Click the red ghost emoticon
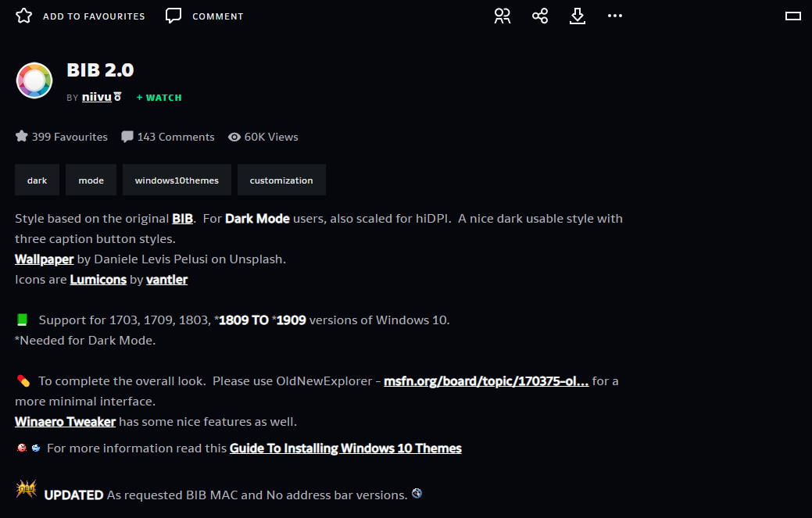This screenshot has height=518, width=812. [x=21, y=448]
